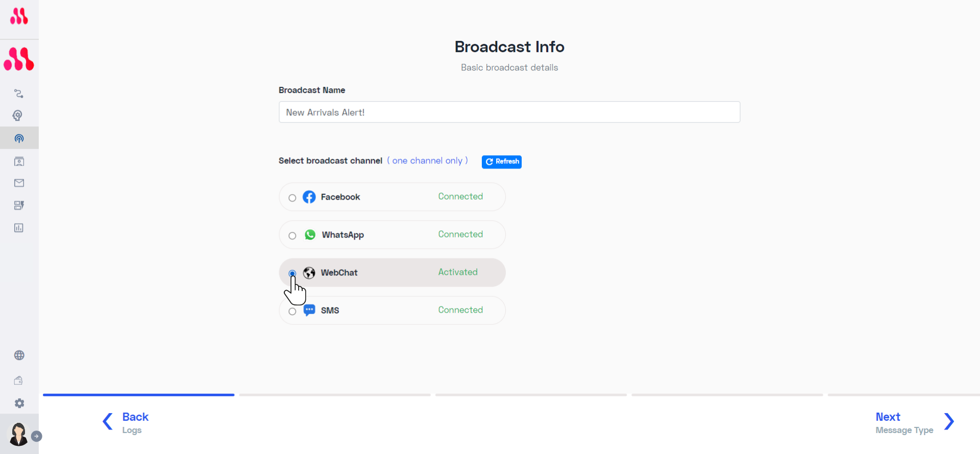Click the SMS channel label
The width and height of the screenshot is (980, 454).
click(330, 310)
